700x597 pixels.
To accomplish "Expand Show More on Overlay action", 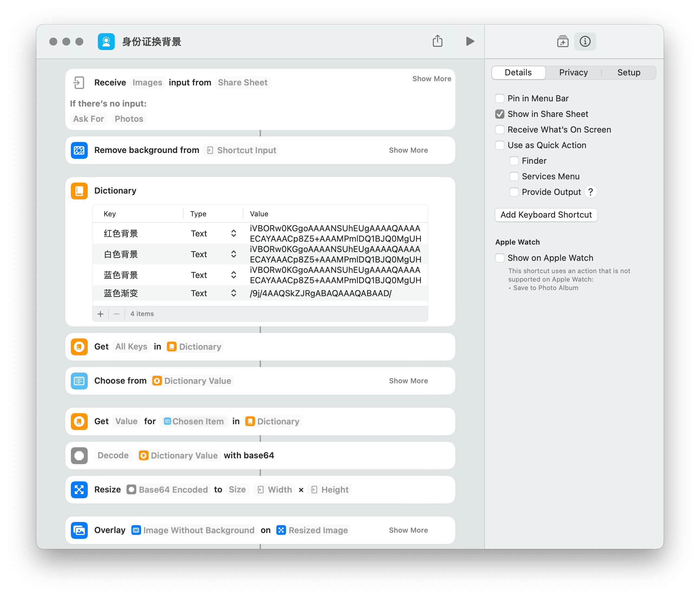I will [408, 530].
